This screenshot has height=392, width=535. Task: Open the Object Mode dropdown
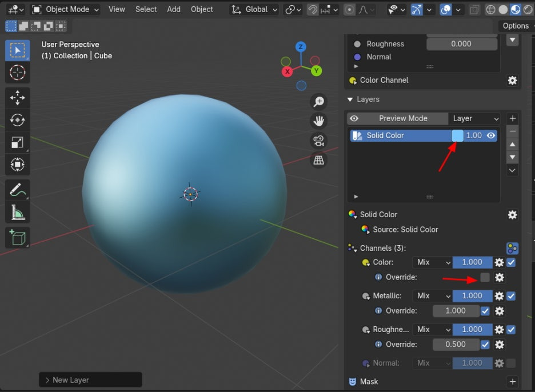point(65,10)
